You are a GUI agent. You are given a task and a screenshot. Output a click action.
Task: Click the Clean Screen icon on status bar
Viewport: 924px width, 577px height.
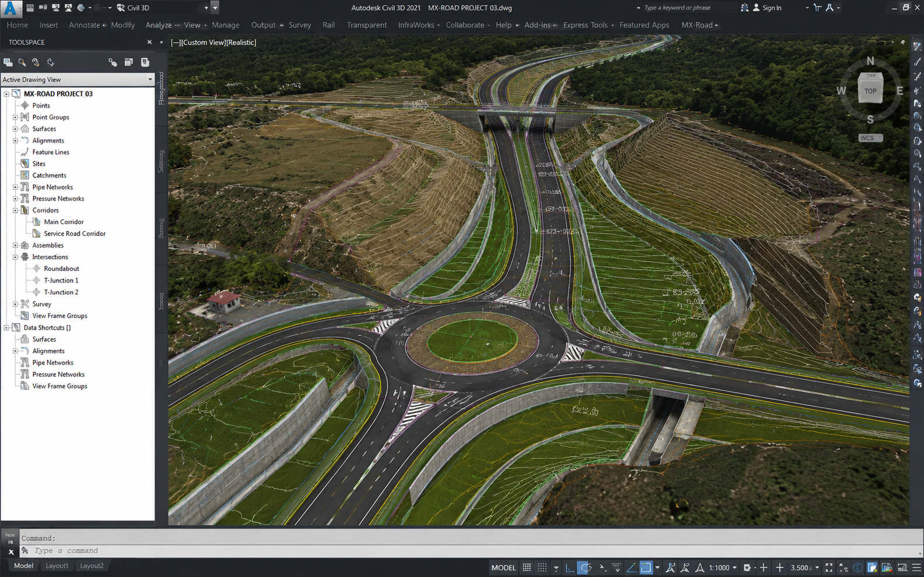click(902, 568)
